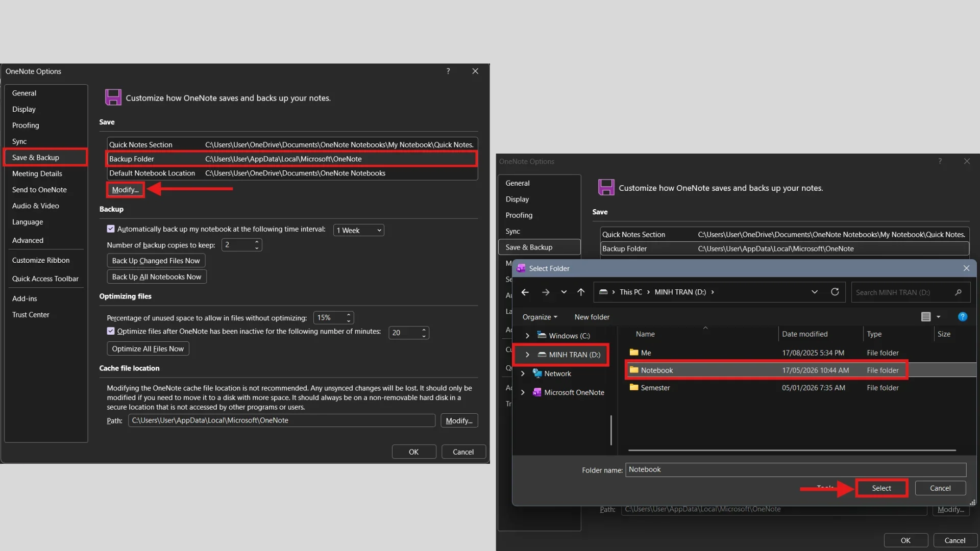Open the Advanced options category

pyautogui.click(x=28, y=240)
